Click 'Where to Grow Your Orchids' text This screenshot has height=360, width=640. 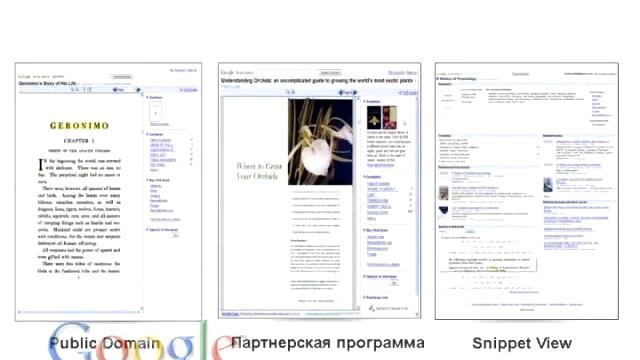coord(259,171)
